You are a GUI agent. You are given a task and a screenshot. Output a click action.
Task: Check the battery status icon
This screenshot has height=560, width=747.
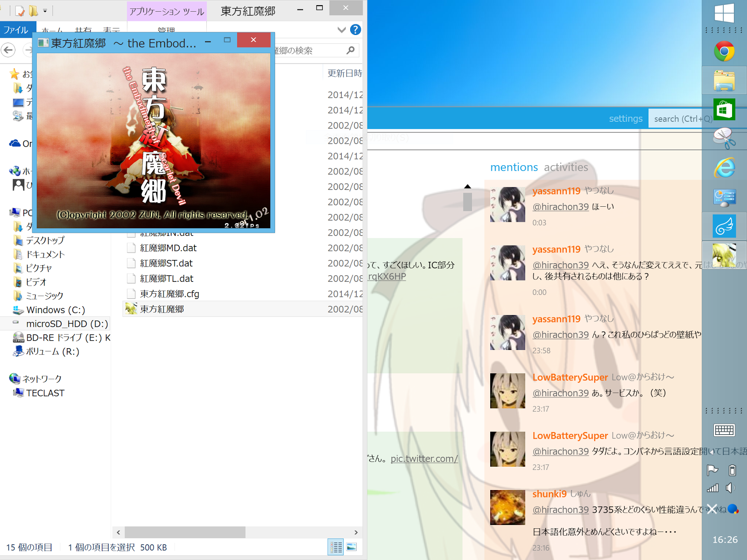732,470
